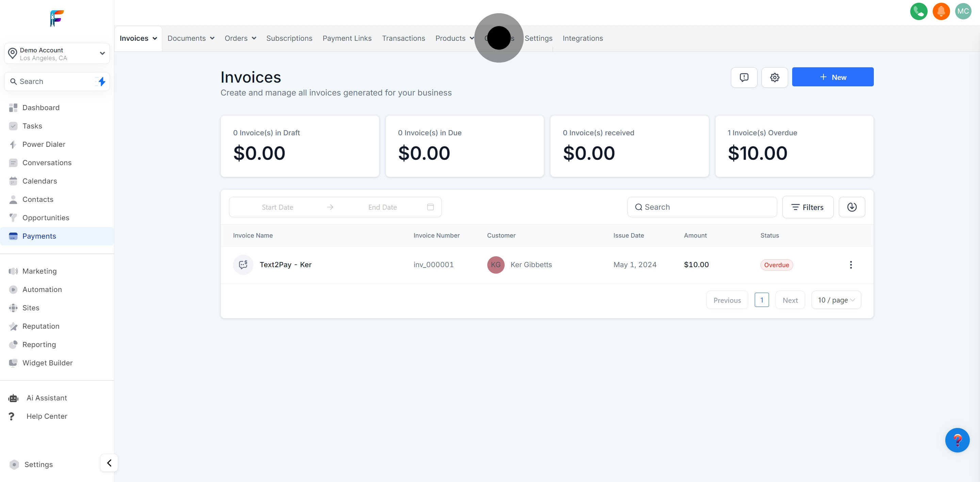
Task: Click the download export icon button
Action: tap(851, 207)
